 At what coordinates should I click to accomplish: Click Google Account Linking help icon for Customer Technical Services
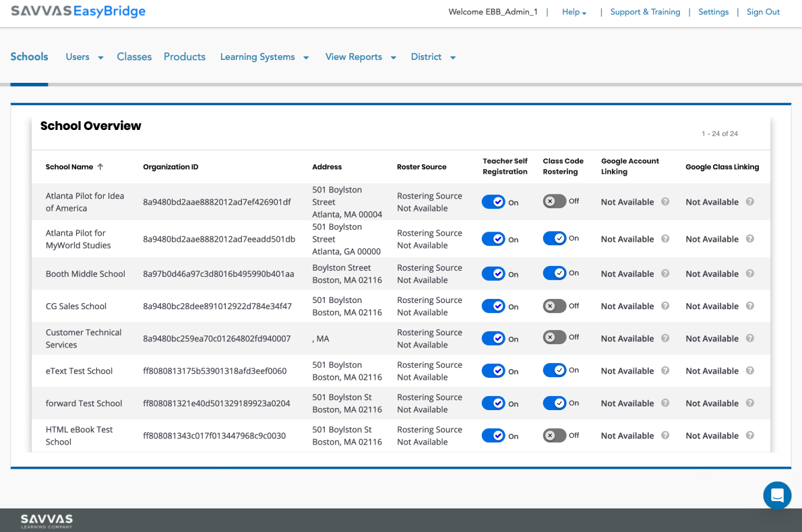pyautogui.click(x=665, y=338)
